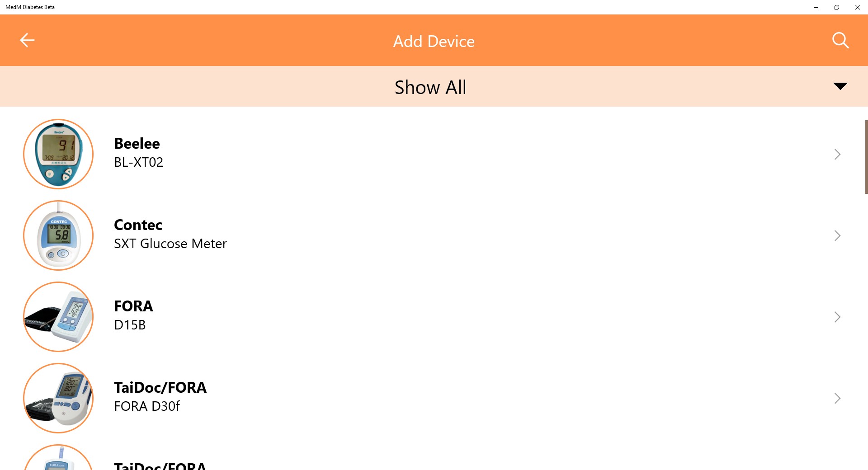Click the Contec SXT Glucose Meter image
Viewport: 868px width, 470px height.
tap(58, 235)
